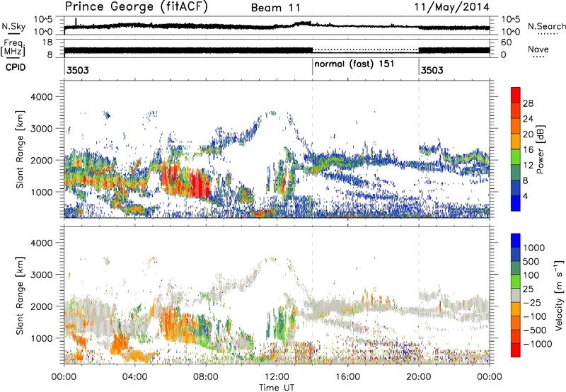Click "Slant Range [km]" label of power panel

click(20, 149)
